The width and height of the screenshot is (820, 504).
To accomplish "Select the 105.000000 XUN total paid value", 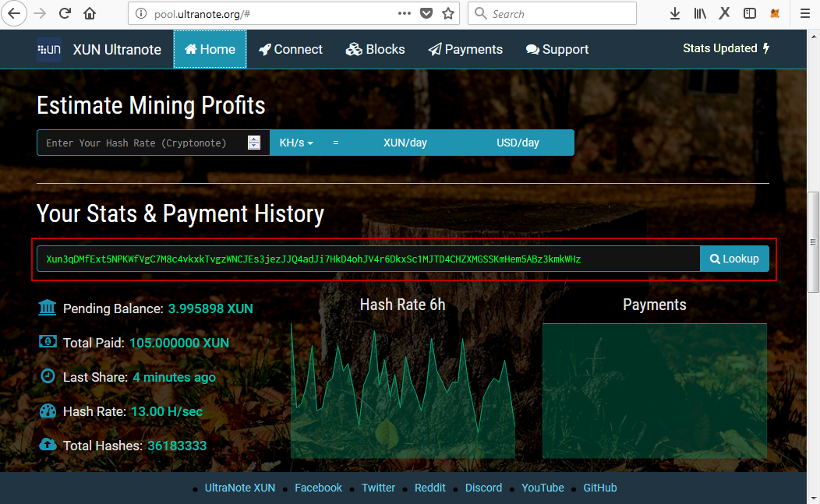I will pos(178,343).
